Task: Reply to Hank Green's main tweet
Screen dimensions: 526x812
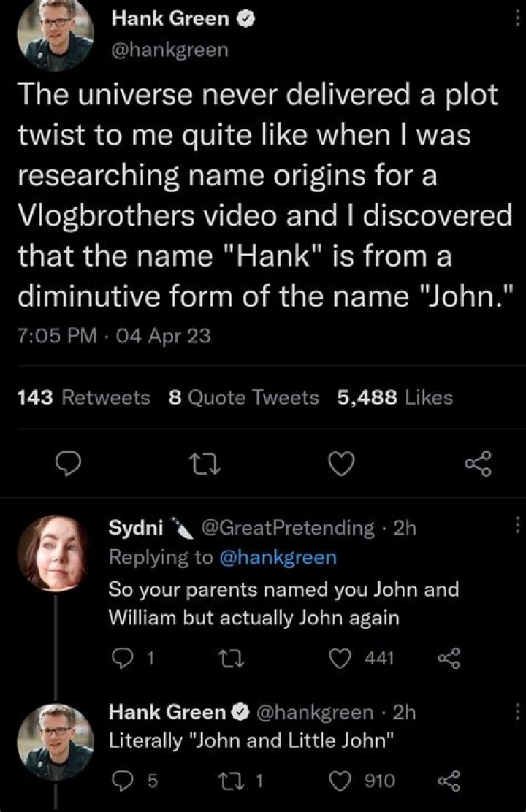Action: [x=69, y=463]
